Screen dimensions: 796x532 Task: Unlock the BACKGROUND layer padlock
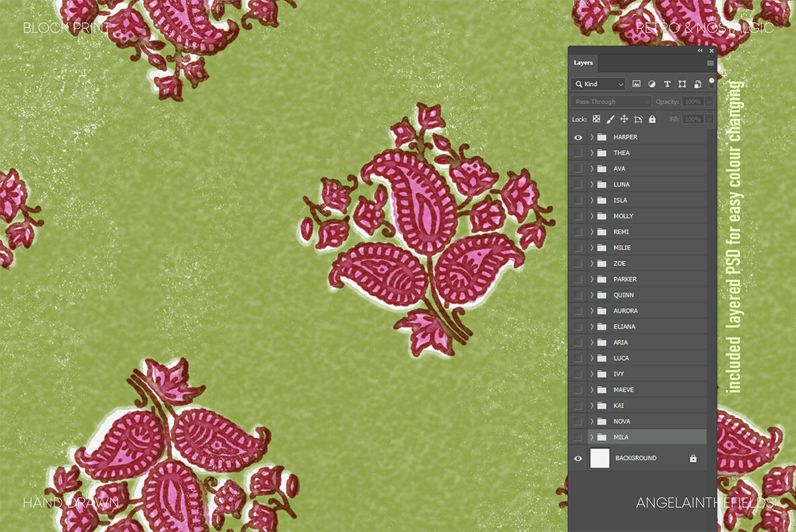click(x=693, y=458)
